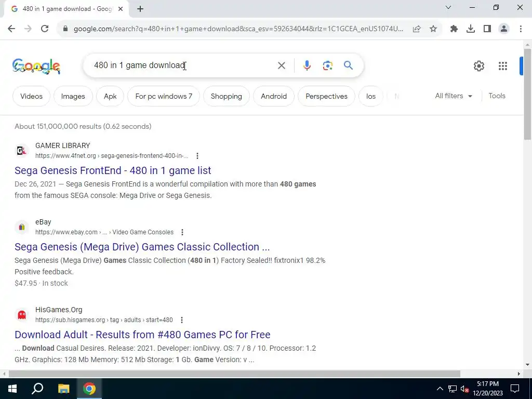This screenshot has height=399, width=532.
Task: Open the ebay.com URL breadcrumb
Action: click(x=104, y=232)
